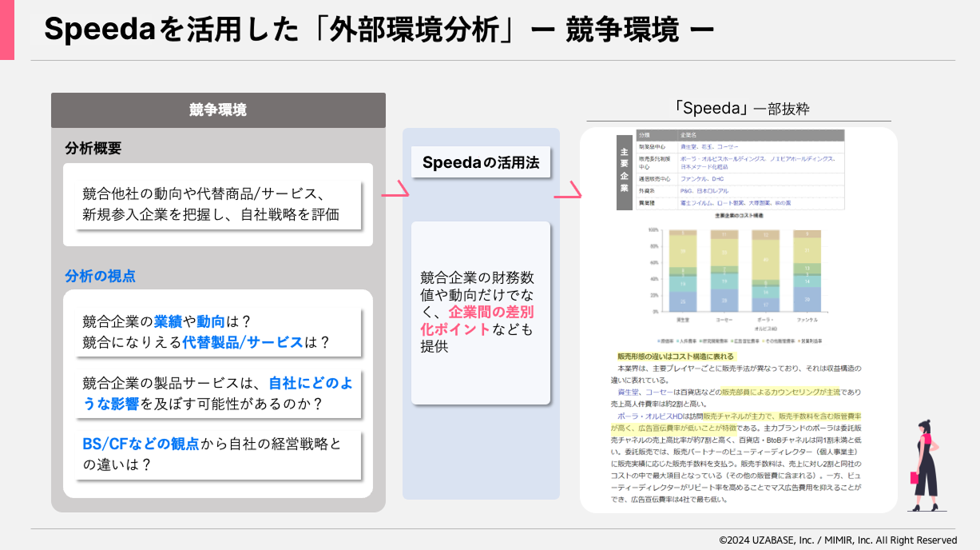Click the 代替製品/サービス highlighted text

(244, 342)
